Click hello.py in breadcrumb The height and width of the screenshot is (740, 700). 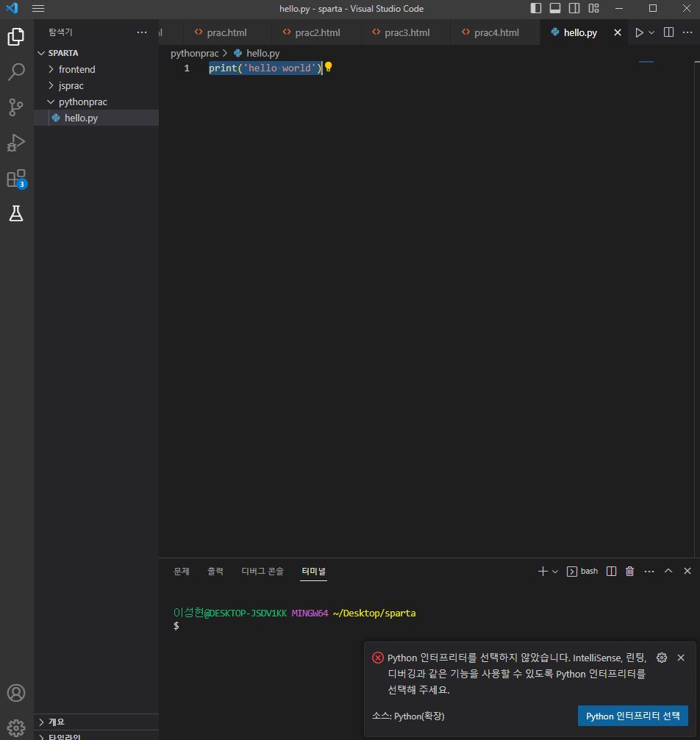[x=262, y=53]
